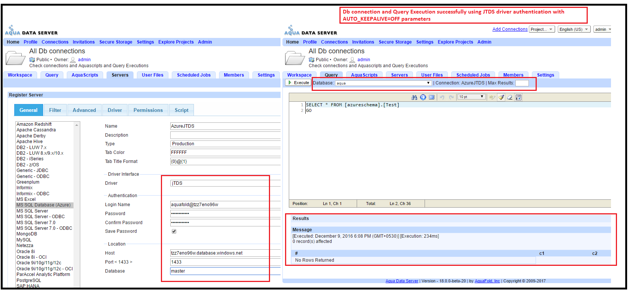Click the owner user icon in the left window
This screenshot has width=644, height=297.
(73, 60)
